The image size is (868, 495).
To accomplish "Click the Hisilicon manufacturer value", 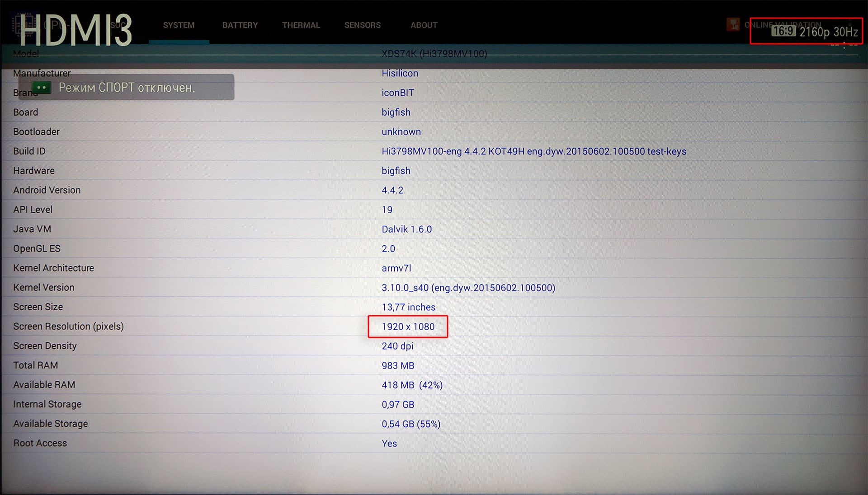I will tap(400, 73).
